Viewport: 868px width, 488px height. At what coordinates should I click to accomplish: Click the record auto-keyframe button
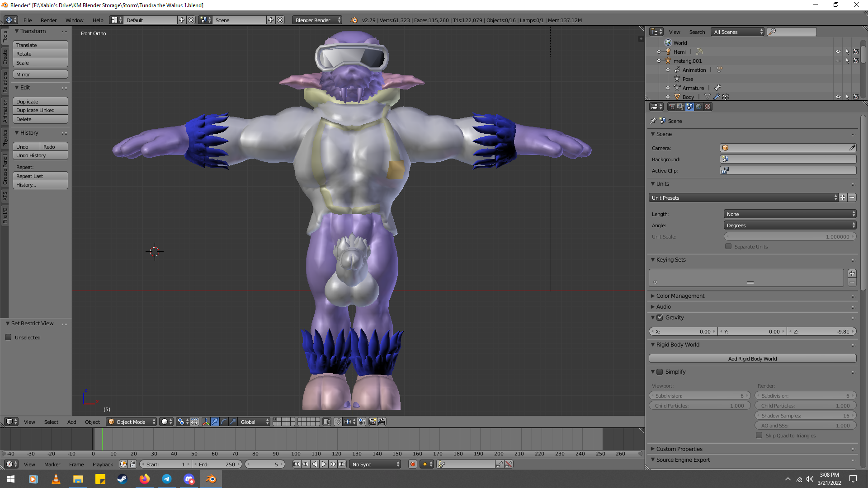[x=412, y=464]
